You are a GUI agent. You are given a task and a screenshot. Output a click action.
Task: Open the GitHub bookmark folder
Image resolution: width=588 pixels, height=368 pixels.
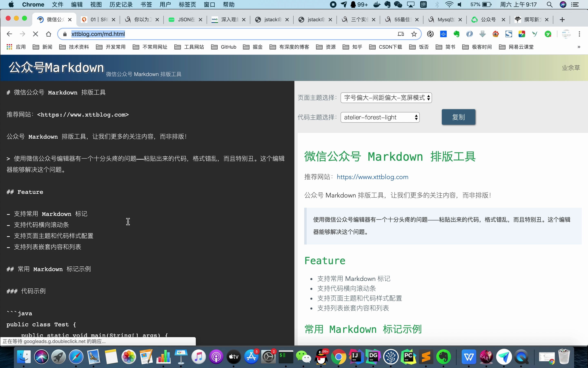point(224,47)
